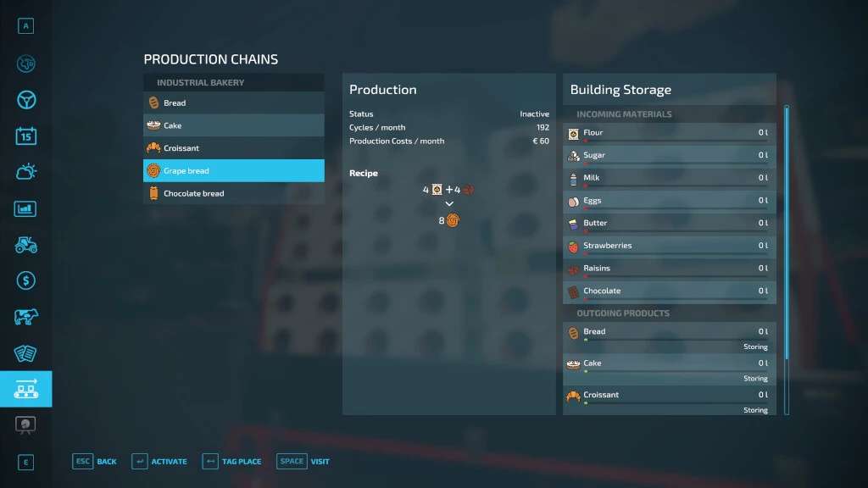This screenshot has width=868, height=488.
Task: Select Bread production chain
Action: click(234, 103)
